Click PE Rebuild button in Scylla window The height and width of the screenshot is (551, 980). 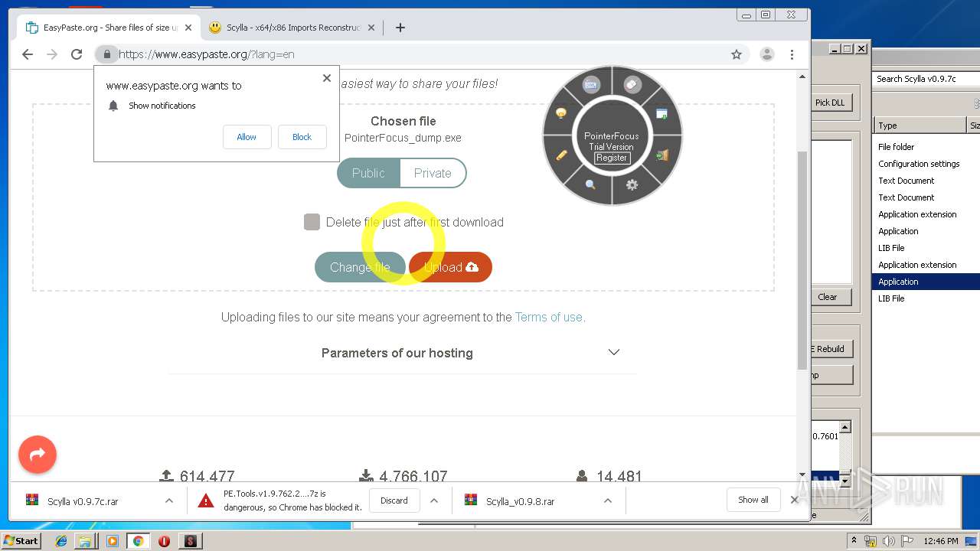pos(831,349)
